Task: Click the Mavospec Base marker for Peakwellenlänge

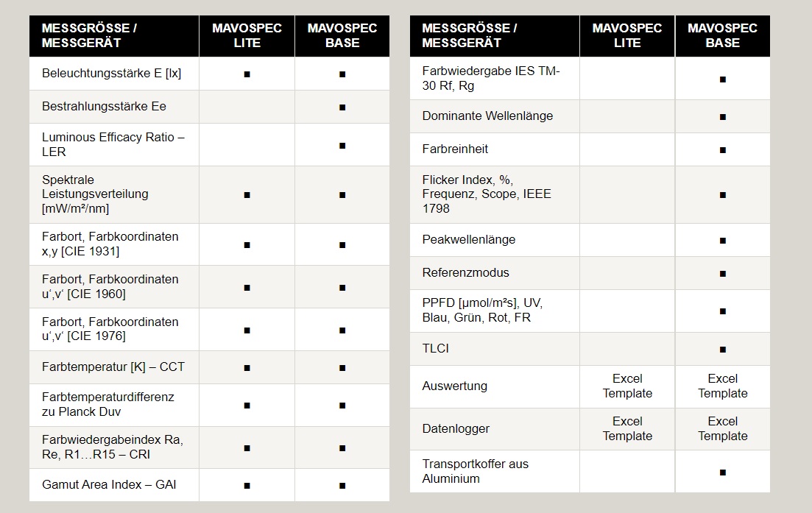Action: 722,241
